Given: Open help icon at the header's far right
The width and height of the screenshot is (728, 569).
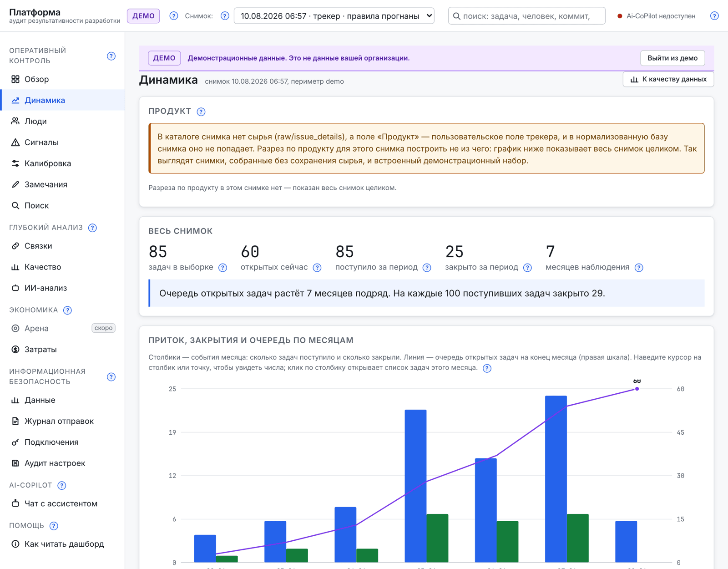Looking at the screenshot, I should 714,16.
